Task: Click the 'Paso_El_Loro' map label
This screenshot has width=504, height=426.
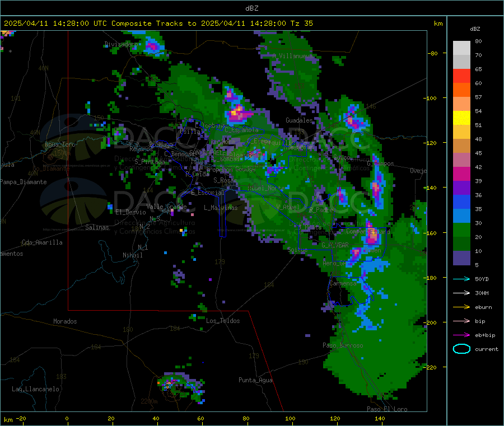Action: [387, 409]
